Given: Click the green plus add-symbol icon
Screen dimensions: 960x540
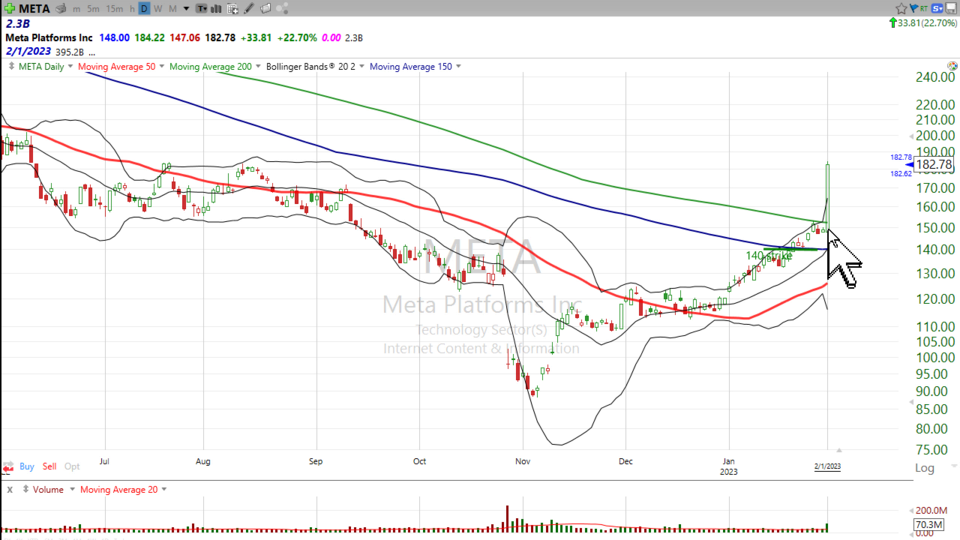Looking at the screenshot, I should pyautogui.click(x=9, y=9).
